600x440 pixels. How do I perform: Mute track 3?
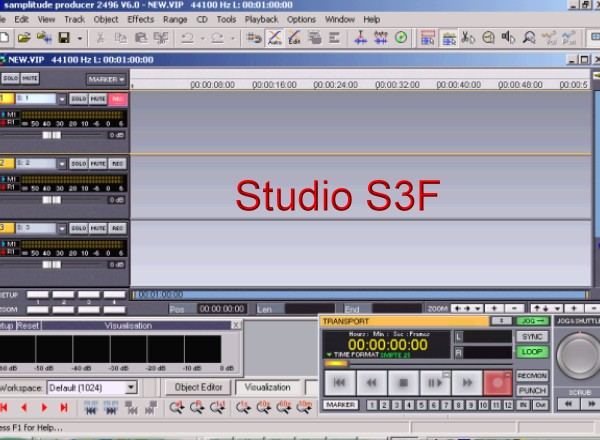(x=98, y=228)
